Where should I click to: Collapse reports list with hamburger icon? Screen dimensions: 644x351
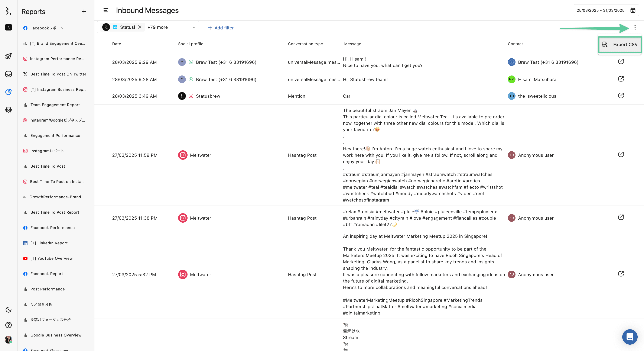tap(106, 10)
